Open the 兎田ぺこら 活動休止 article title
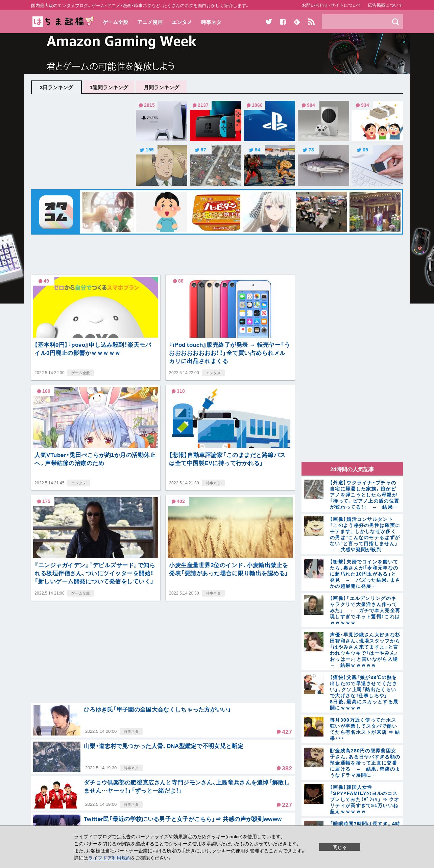434x868 pixels. click(x=95, y=459)
